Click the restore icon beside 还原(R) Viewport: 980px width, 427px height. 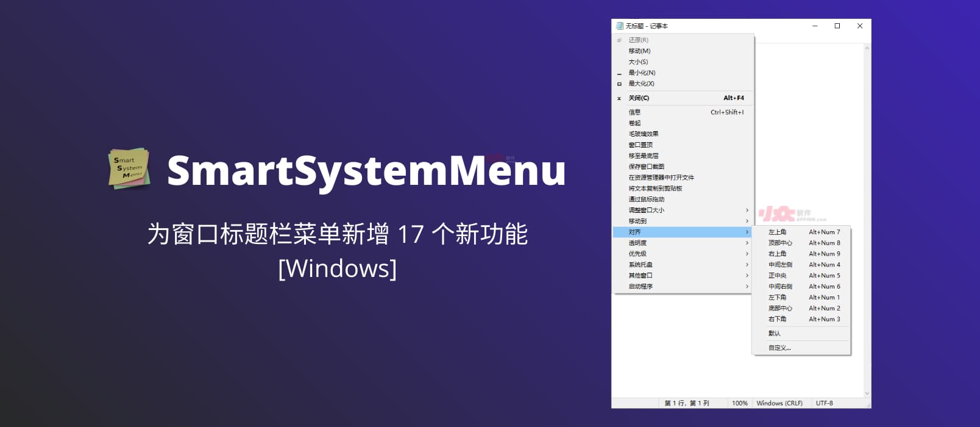tap(619, 40)
